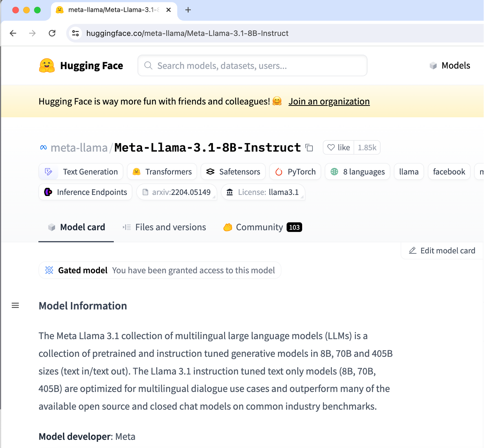Switch to Files and versions tab

[164, 227]
